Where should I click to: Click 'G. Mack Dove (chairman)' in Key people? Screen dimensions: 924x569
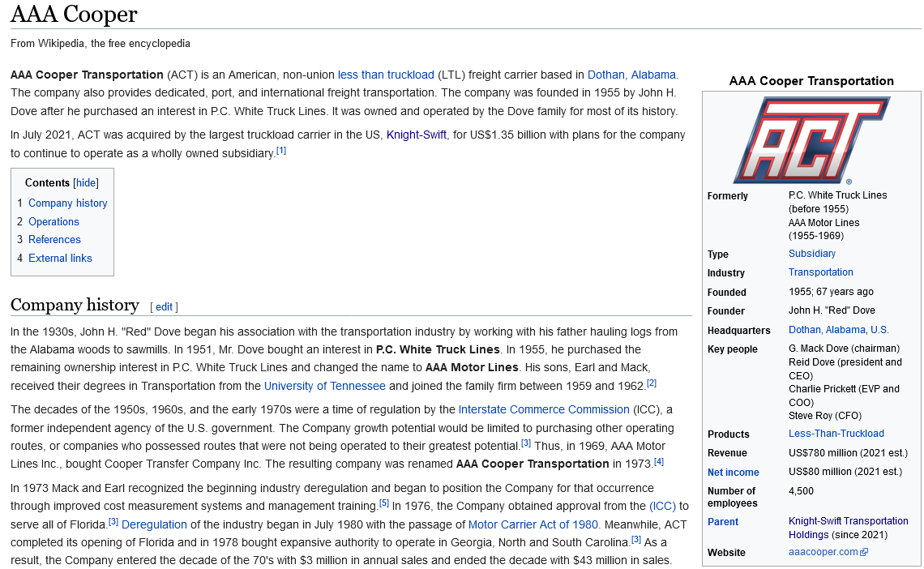844,349
